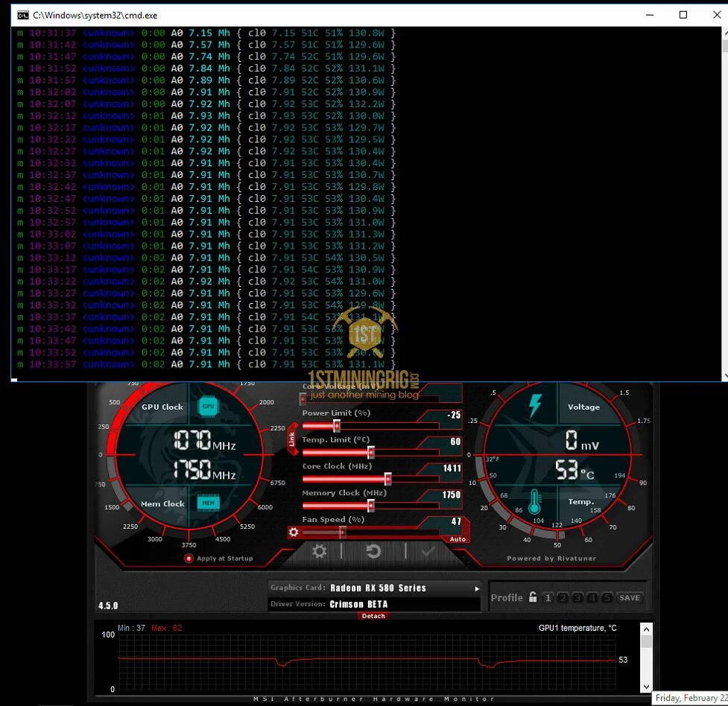
Task: Click the 0 mV voltage readout
Action: [582, 440]
